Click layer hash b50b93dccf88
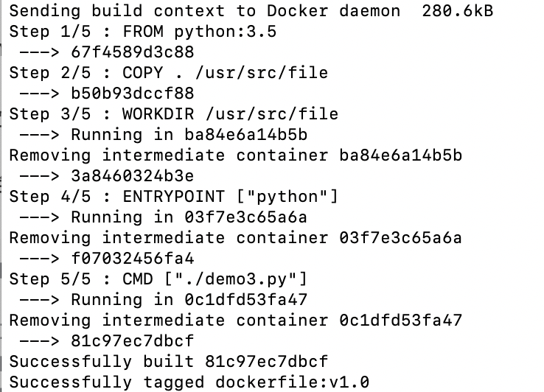This screenshot has width=544, height=392. [x=133, y=94]
